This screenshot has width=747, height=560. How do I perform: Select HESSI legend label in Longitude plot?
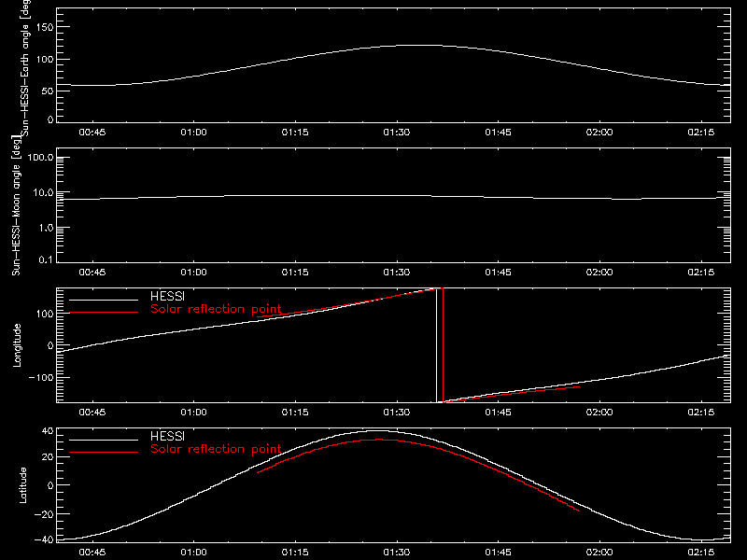tap(167, 297)
